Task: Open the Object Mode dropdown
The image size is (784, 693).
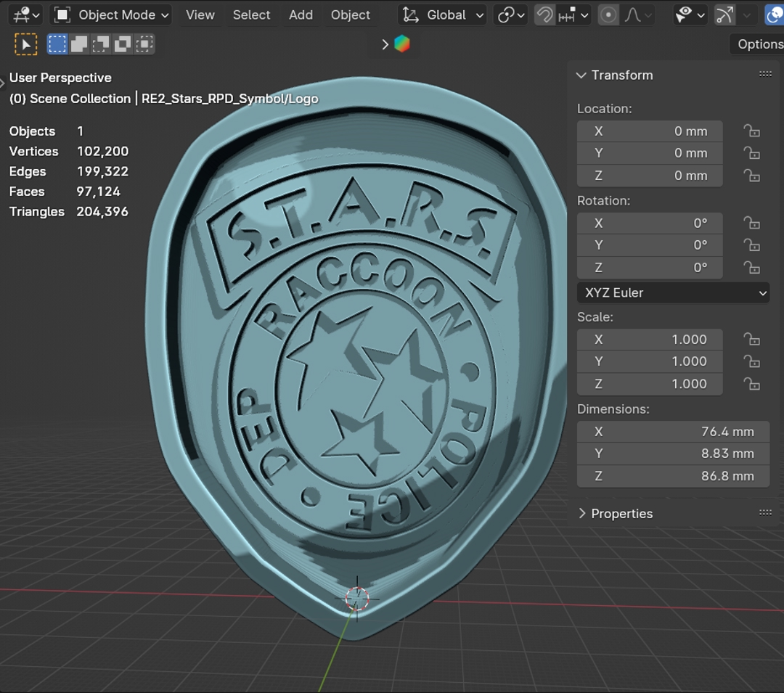Action: pyautogui.click(x=113, y=15)
